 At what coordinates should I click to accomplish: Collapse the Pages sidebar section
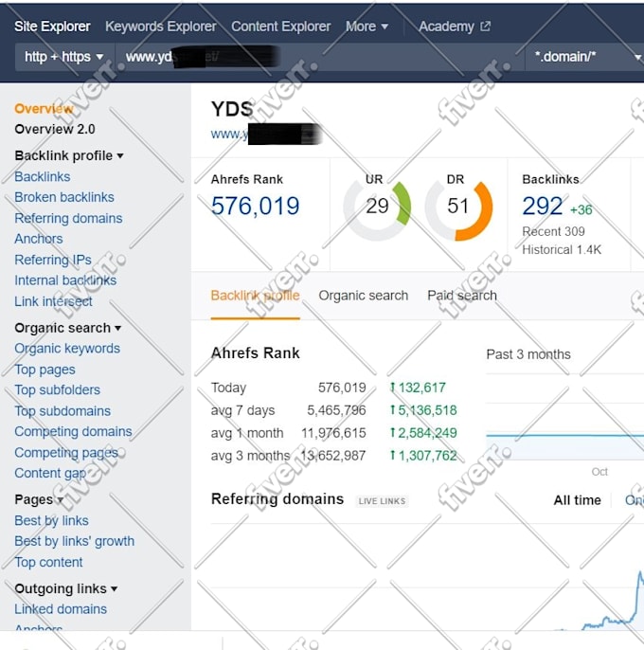[x=39, y=499]
